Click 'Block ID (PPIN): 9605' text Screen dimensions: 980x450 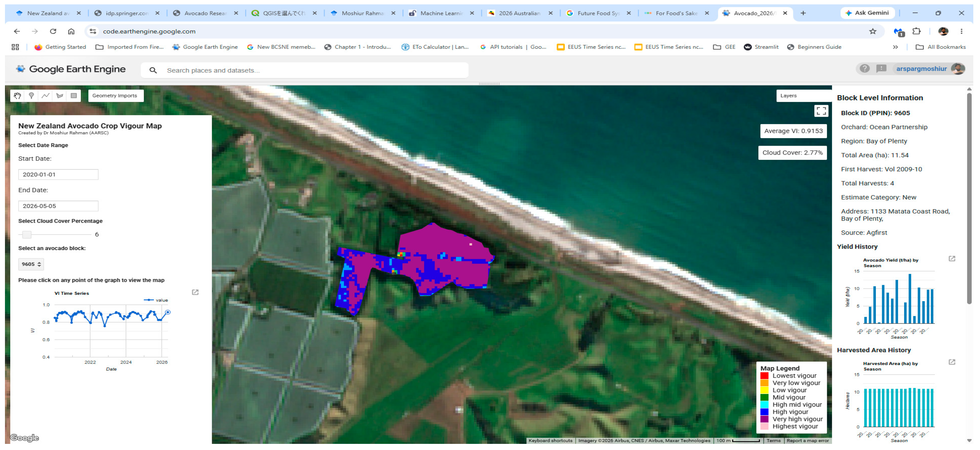(x=875, y=113)
